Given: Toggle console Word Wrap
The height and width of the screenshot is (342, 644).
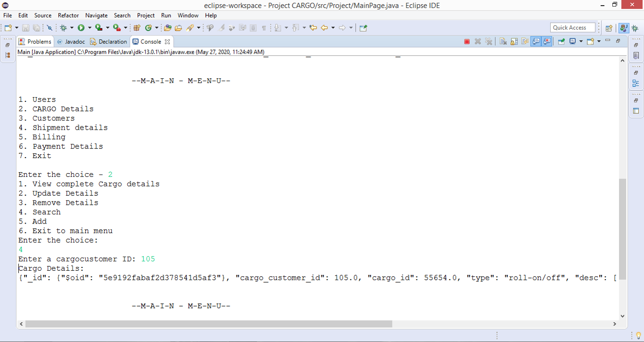Looking at the screenshot, I should coord(525,42).
